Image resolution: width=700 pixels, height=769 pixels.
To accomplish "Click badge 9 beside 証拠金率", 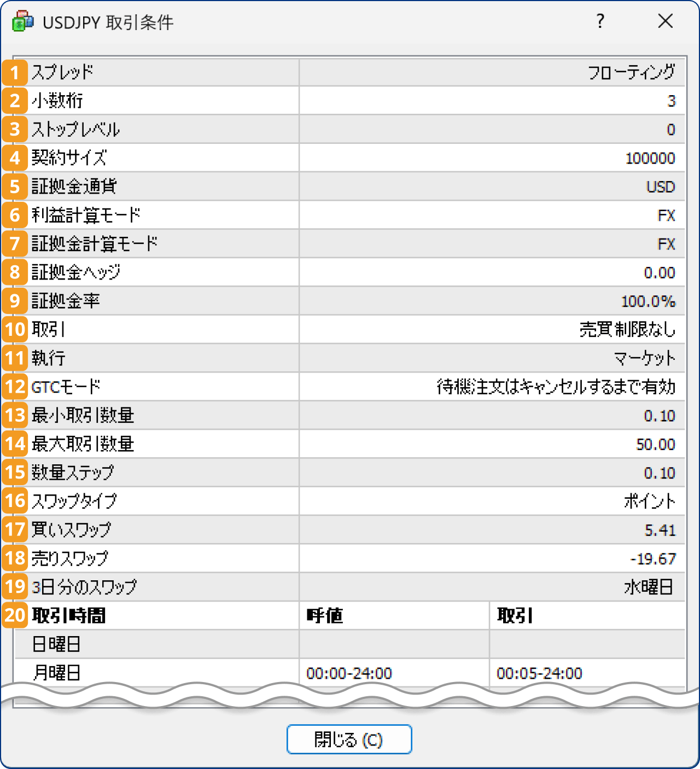I will click(x=14, y=301).
